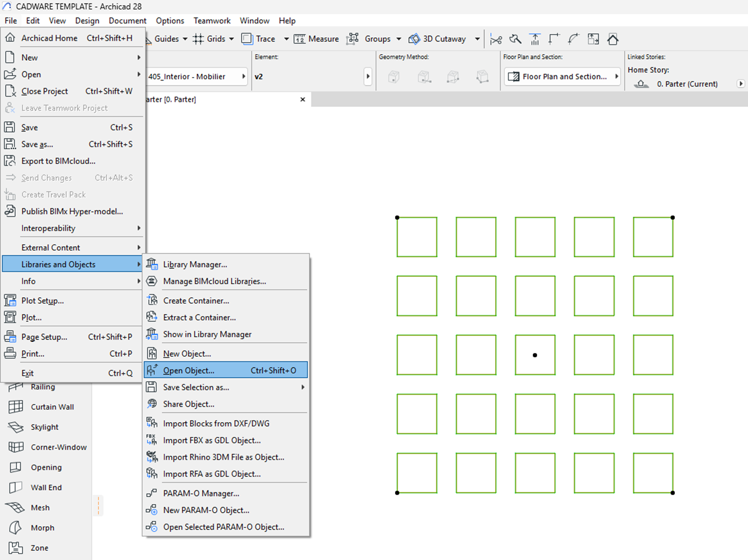The image size is (748, 560).
Task: Click the Import Blocks from DXF/DWG icon
Action: click(152, 423)
